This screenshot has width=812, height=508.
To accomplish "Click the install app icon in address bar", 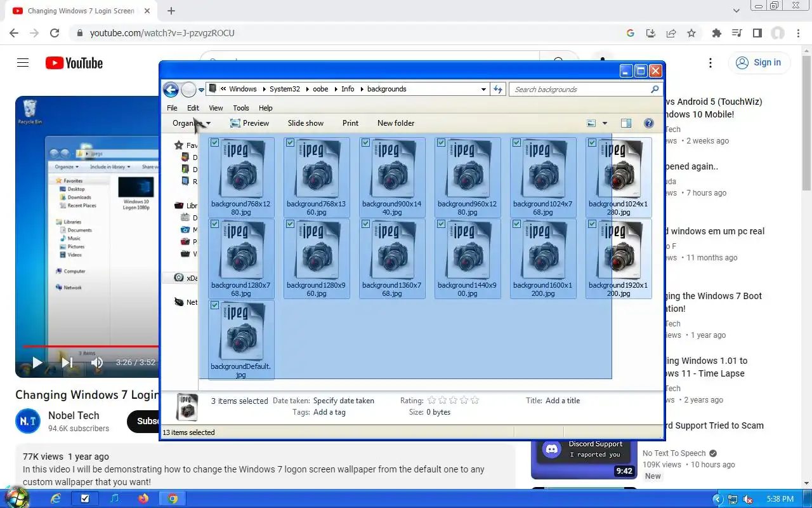I will tap(650, 33).
